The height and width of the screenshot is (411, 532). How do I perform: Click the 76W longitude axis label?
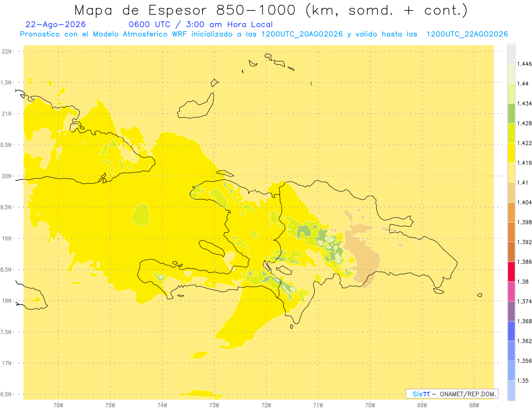(x=58, y=405)
